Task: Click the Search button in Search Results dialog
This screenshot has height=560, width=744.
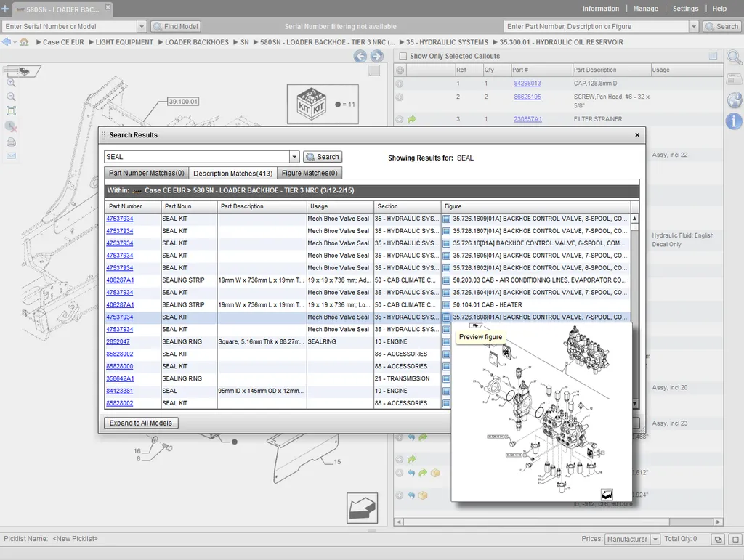Action: click(x=323, y=156)
